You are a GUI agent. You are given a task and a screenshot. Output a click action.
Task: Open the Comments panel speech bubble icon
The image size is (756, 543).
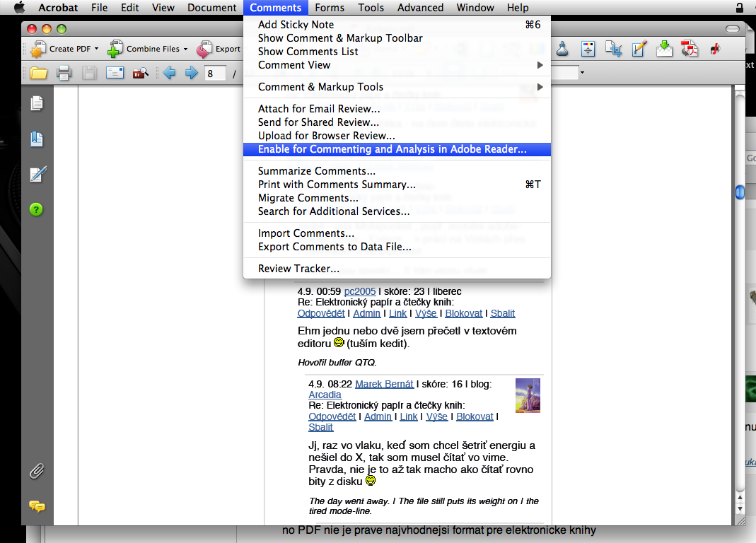tap(37, 506)
